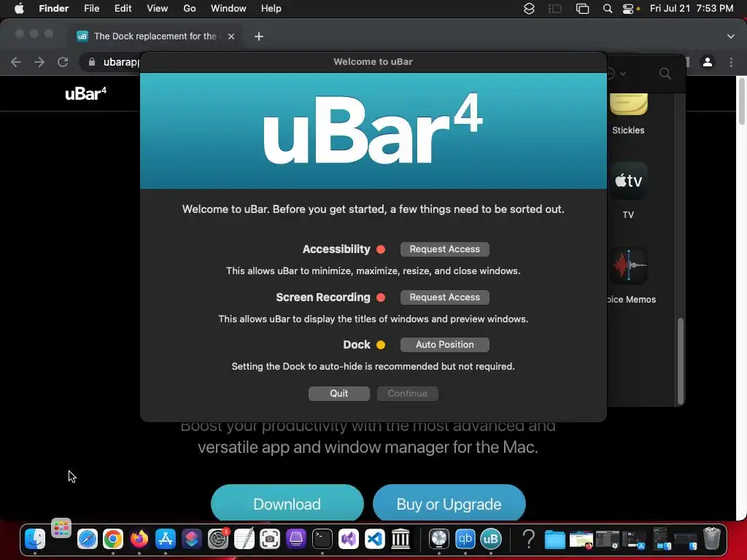Click the stacked-layers menu bar icon

(529, 9)
